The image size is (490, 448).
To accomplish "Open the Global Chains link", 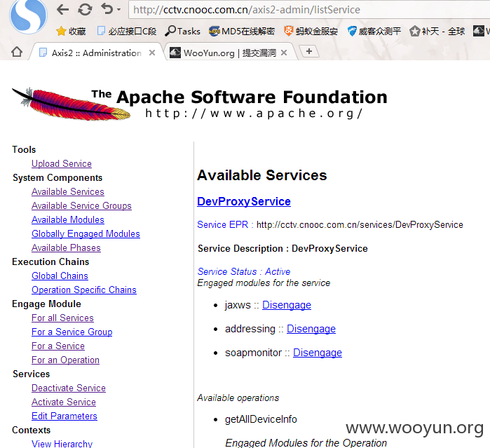I will (x=60, y=276).
